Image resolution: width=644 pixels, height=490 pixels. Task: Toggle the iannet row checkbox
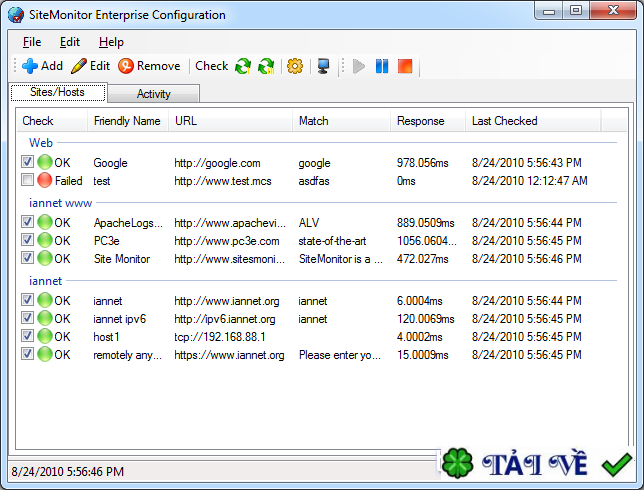(28, 300)
